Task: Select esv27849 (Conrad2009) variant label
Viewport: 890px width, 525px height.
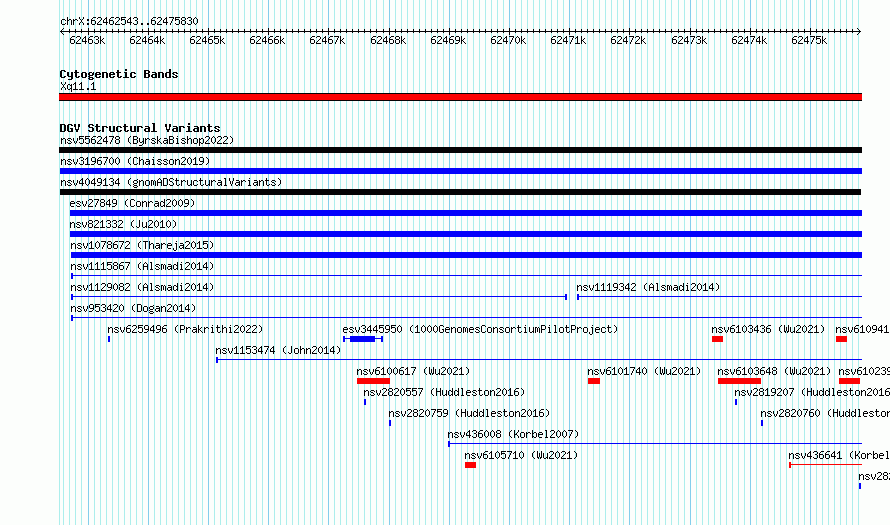Action: coord(132,203)
